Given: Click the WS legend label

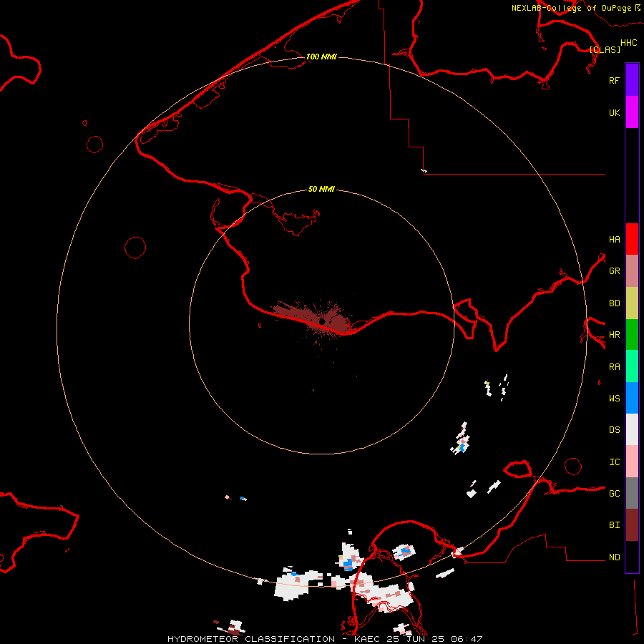Looking at the screenshot, I should 614,399.
